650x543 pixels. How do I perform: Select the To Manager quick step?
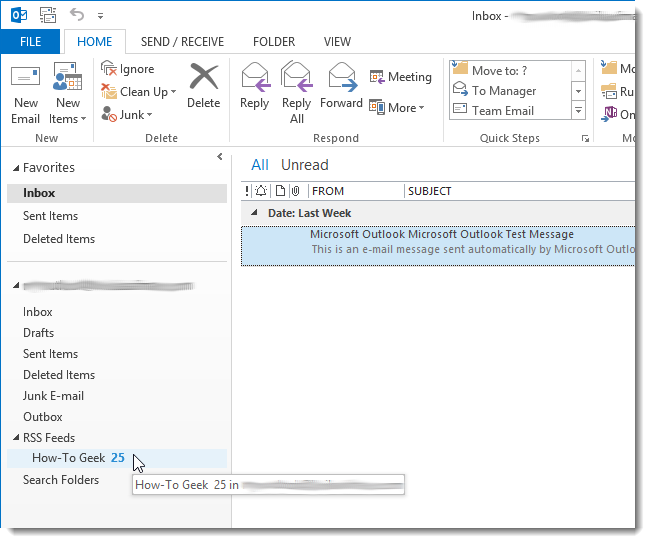(510, 90)
